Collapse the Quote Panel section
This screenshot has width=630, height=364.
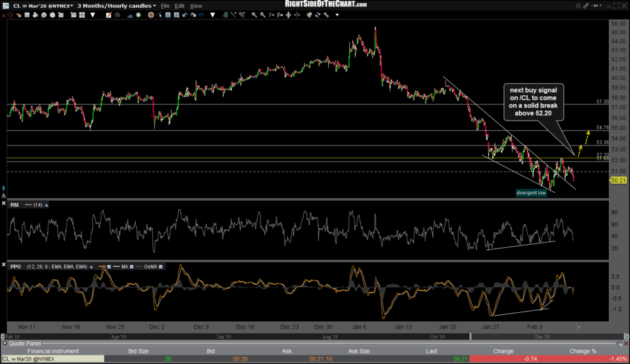[x=5, y=342]
